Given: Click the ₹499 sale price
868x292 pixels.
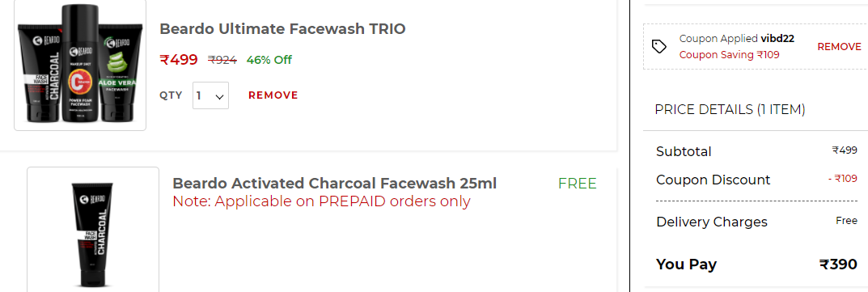Looking at the screenshot, I should (178, 59).
